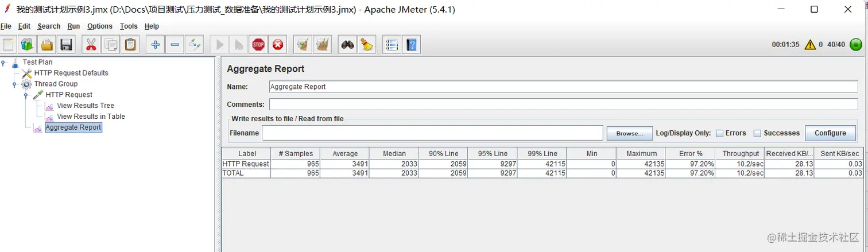Collapse all tree nodes (minus icon)
Viewport: 868px width, 252px height.
[x=175, y=44]
